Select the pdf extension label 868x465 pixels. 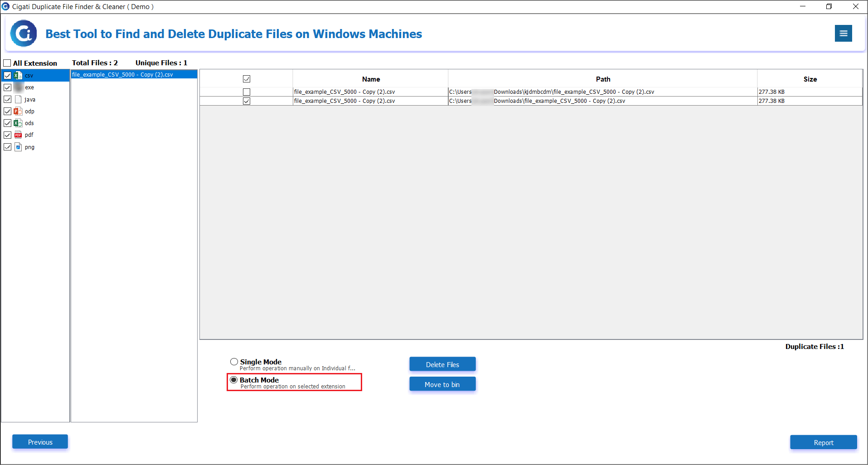pyautogui.click(x=29, y=135)
